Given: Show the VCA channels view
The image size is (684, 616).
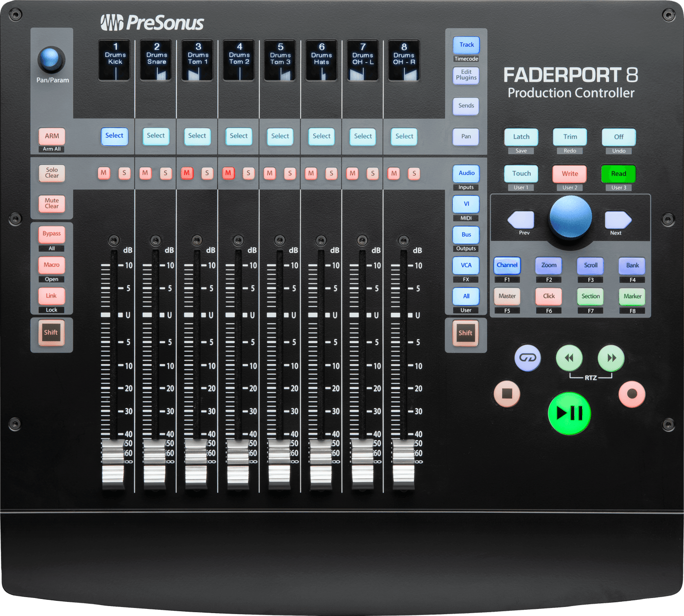Looking at the screenshot, I should [x=466, y=265].
